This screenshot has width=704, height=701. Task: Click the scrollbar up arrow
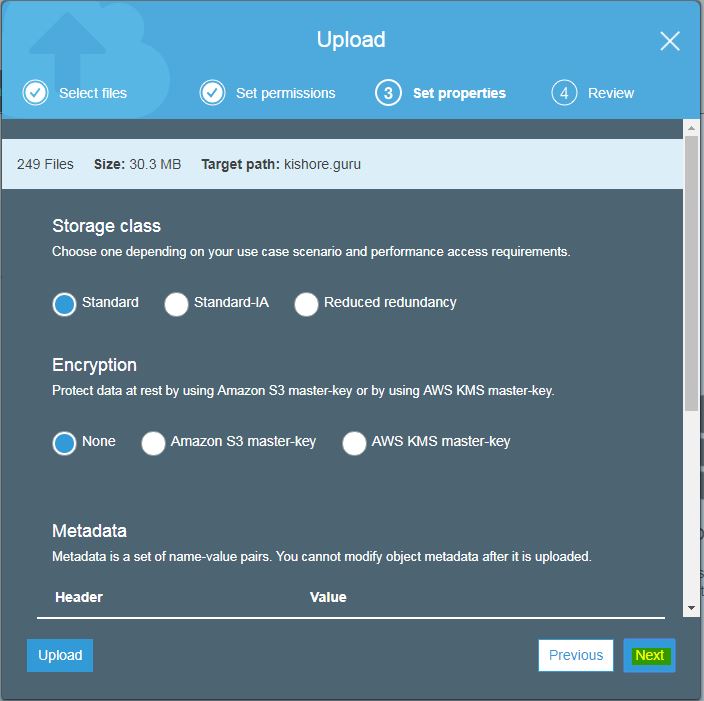click(x=691, y=128)
